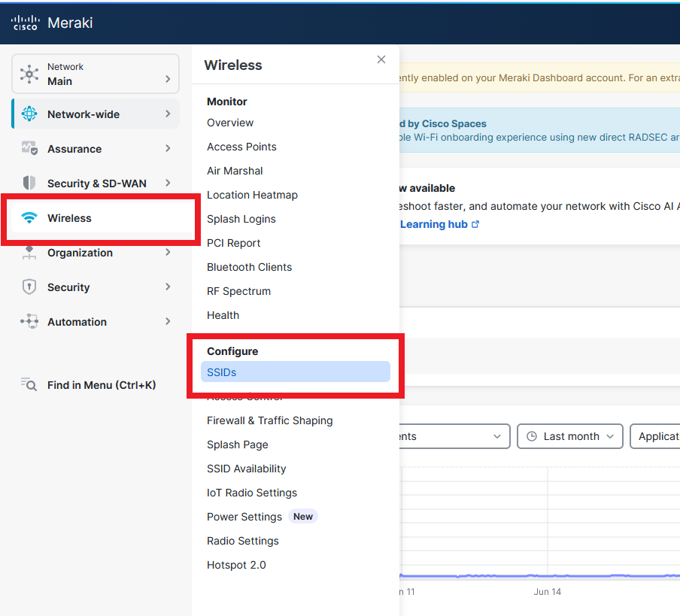
Task: Open Overview under Monitor
Action: 230,123
